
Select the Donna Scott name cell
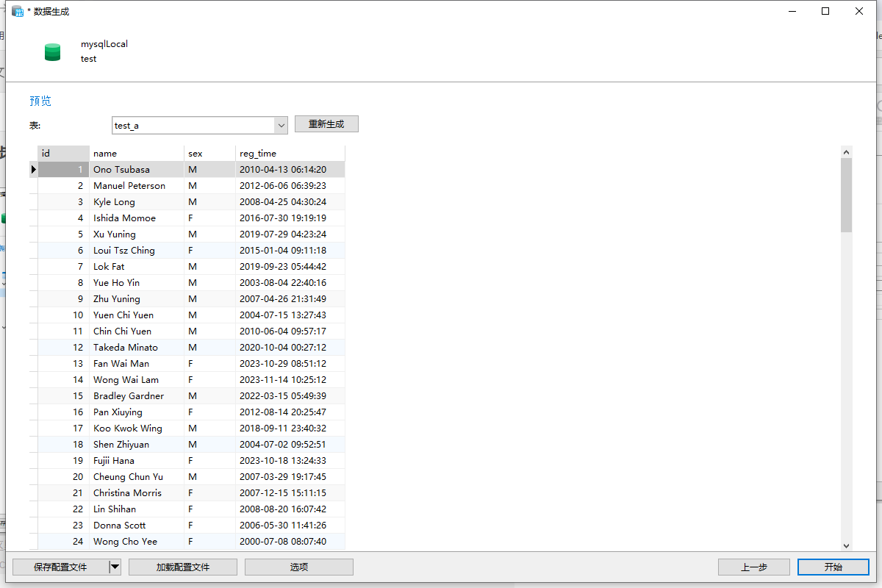(x=137, y=525)
